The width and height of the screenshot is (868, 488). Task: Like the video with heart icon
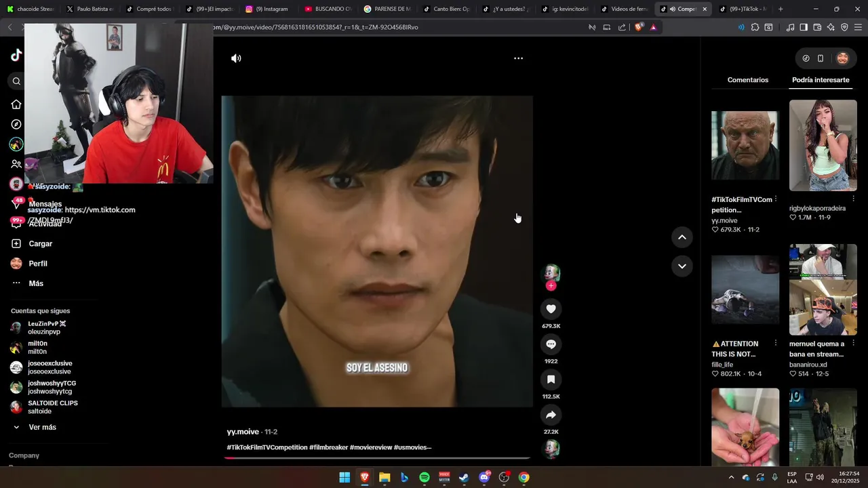[551, 309]
